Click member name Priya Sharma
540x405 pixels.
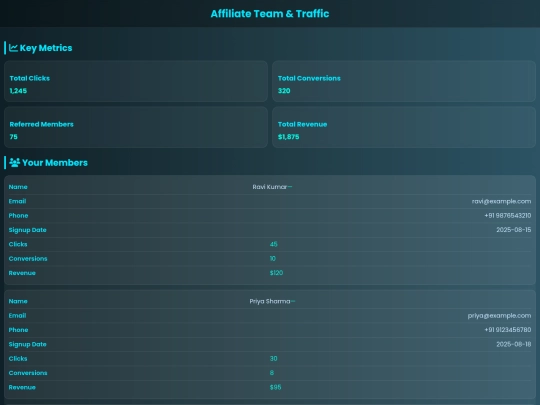[270, 301]
